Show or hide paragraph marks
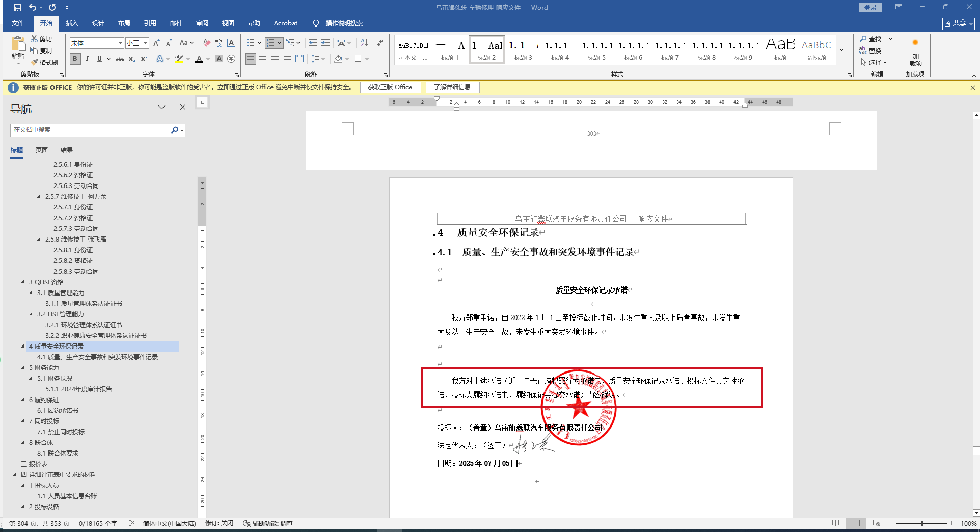The width and height of the screenshot is (980, 532). point(380,43)
